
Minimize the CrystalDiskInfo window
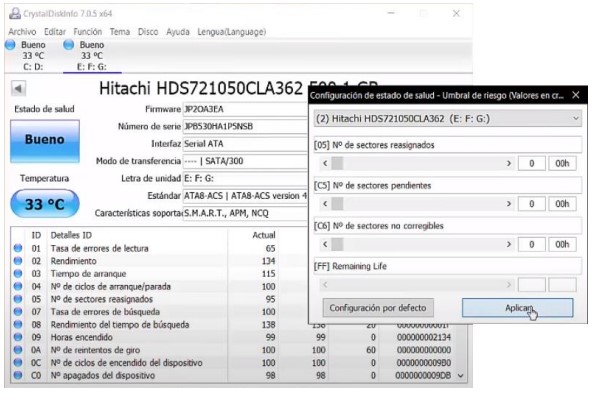click(x=391, y=13)
